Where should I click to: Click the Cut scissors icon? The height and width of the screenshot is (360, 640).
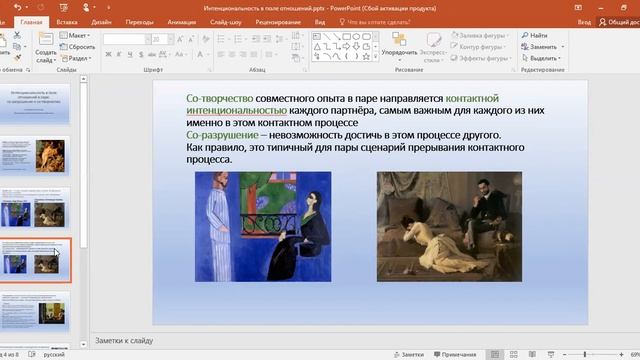(17, 35)
